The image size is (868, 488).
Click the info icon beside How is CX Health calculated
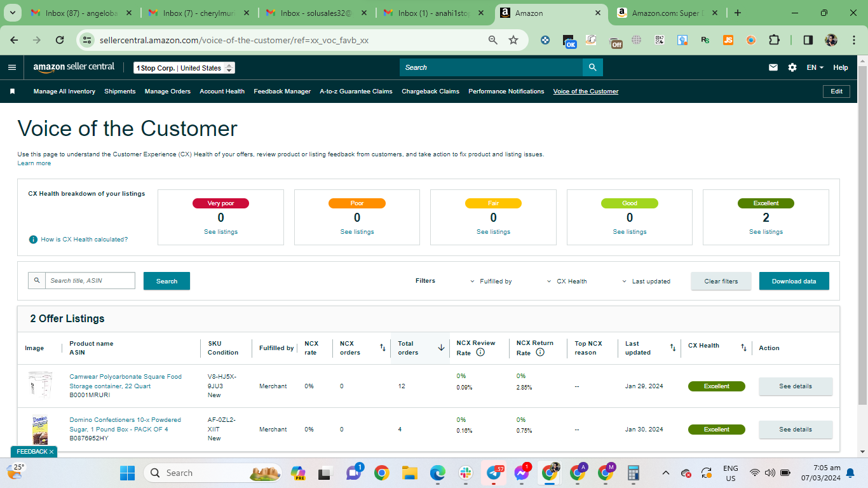pos(33,240)
